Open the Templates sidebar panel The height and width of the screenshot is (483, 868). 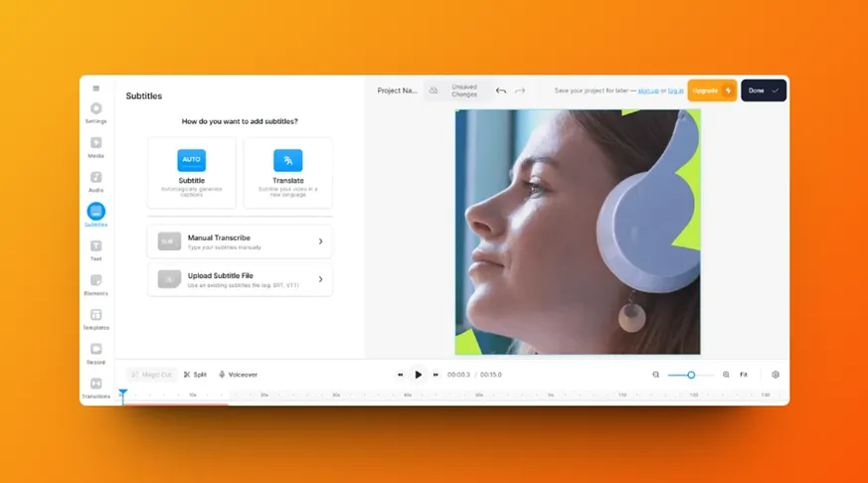point(95,319)
